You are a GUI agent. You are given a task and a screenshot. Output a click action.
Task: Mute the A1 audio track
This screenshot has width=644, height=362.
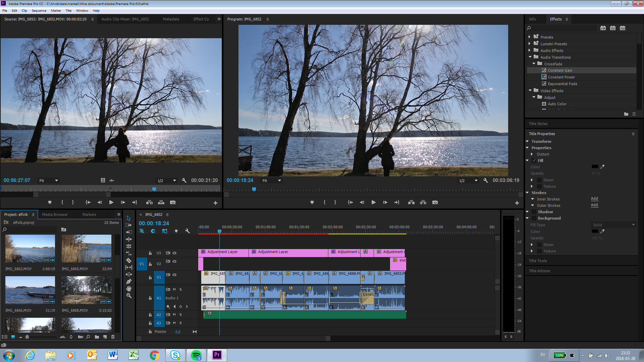coord(174,289)
